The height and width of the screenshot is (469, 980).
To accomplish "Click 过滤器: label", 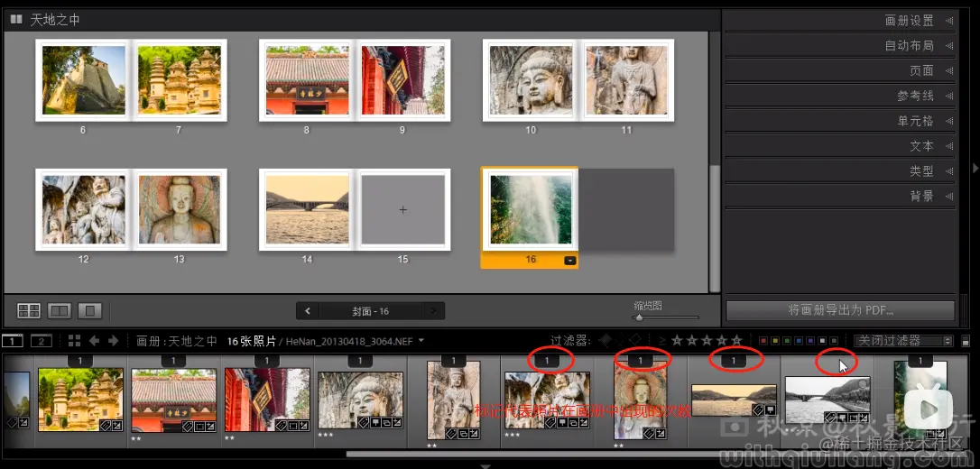I will click(570, 340).
